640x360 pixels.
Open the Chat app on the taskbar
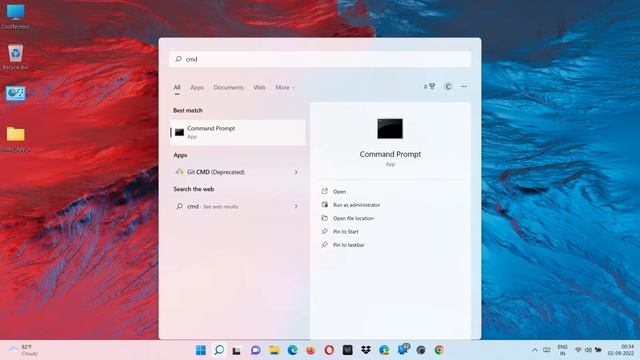[256, 350]
